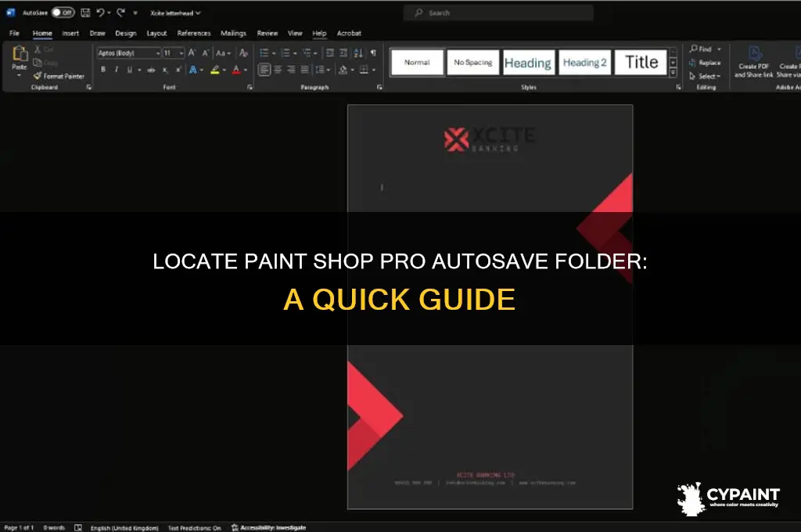Click the Paste clipboard icon
This screenshot has height=532, width=801.
20,54
